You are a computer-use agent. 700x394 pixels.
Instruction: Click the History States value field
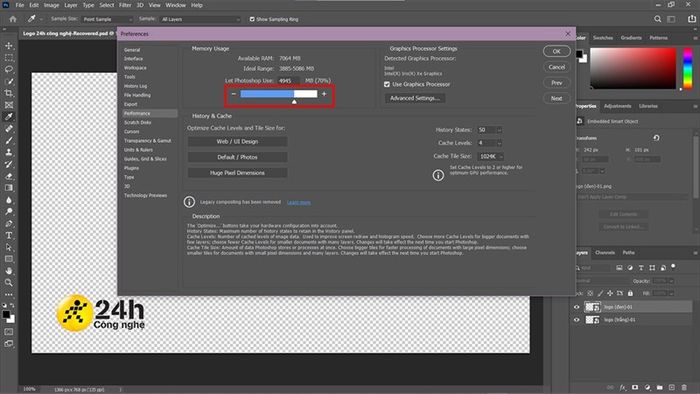pos(486,130)
